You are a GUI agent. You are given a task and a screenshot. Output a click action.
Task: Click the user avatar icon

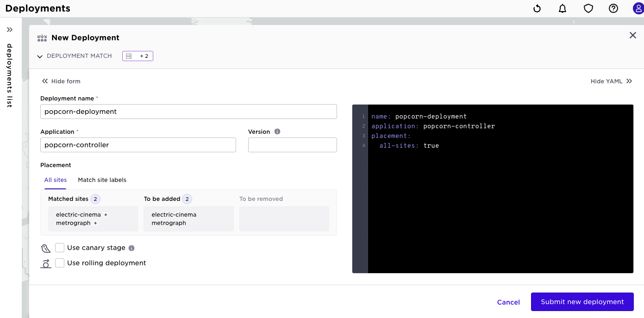click(x=638, y=8)
